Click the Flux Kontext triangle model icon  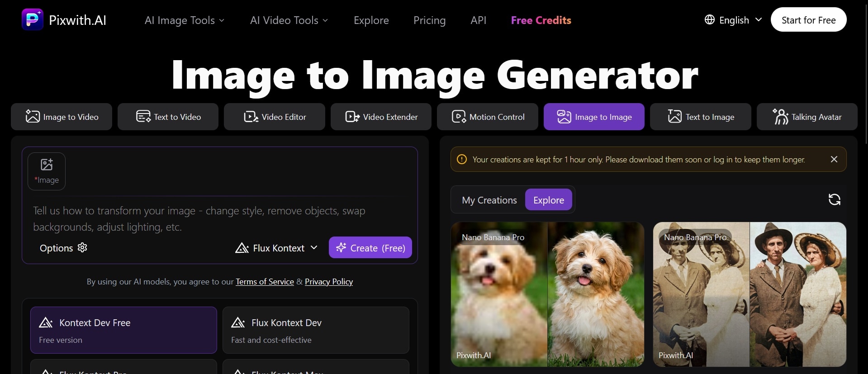pos(242,248)
